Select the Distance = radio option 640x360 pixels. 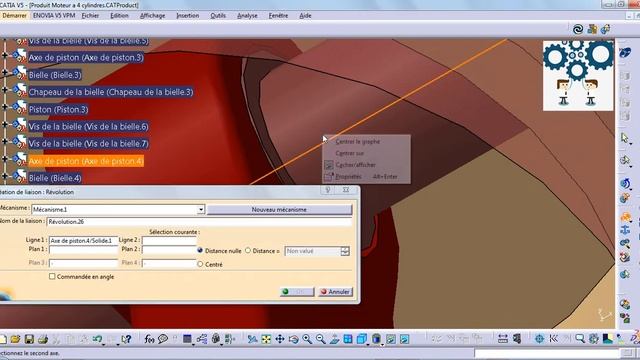point(248,250)
